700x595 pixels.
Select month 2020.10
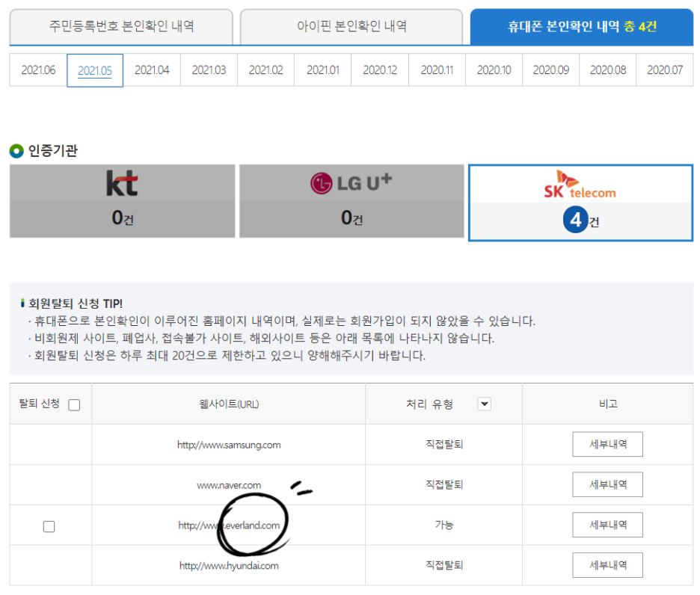(494, 70)
